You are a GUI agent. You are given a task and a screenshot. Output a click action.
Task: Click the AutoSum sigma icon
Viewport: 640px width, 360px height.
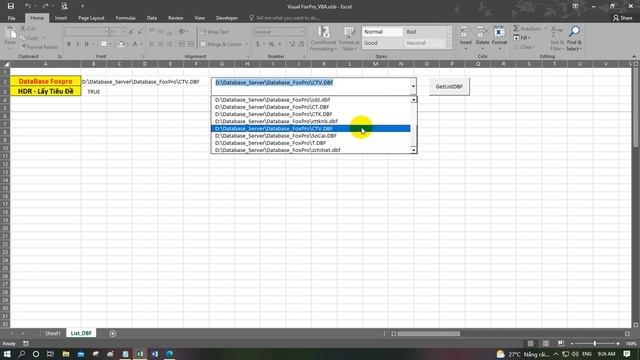coord(516,28)
